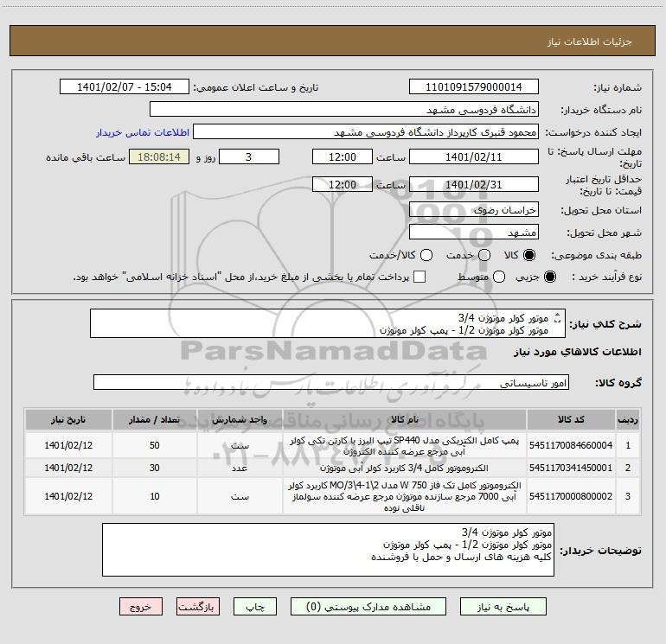This screenshot has height=644, width=666.
Task: Click the خروج exit button
Action: click(x=141, y=607)
